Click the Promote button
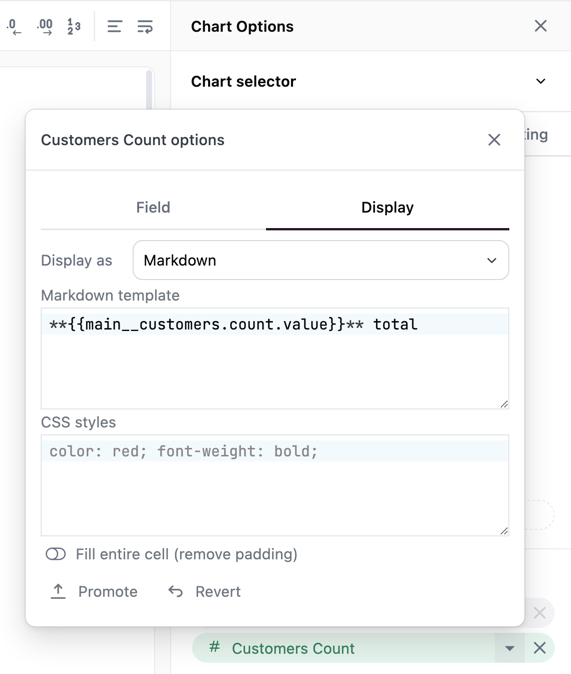 94,591
